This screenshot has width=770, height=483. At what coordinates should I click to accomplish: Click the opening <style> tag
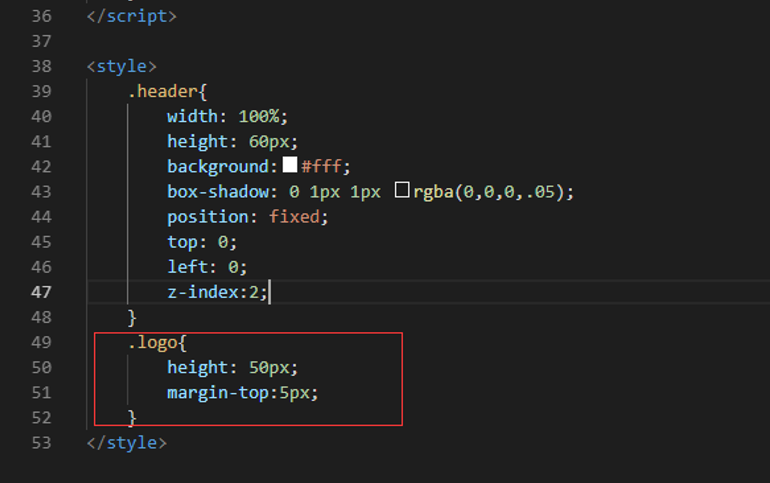click(x=122, y=66)
